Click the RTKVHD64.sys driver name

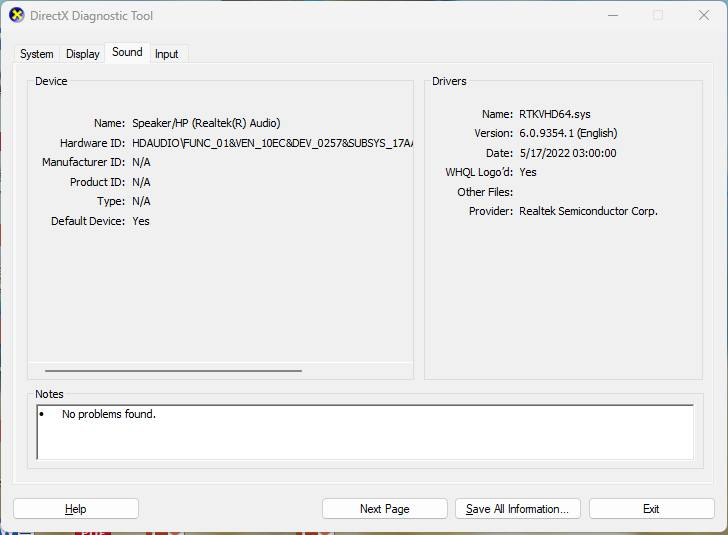coord(555,114)
